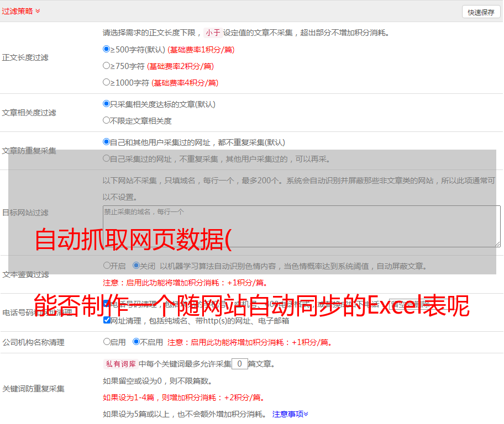
Task: Click the keyword article limit number field
Action: 240,364
